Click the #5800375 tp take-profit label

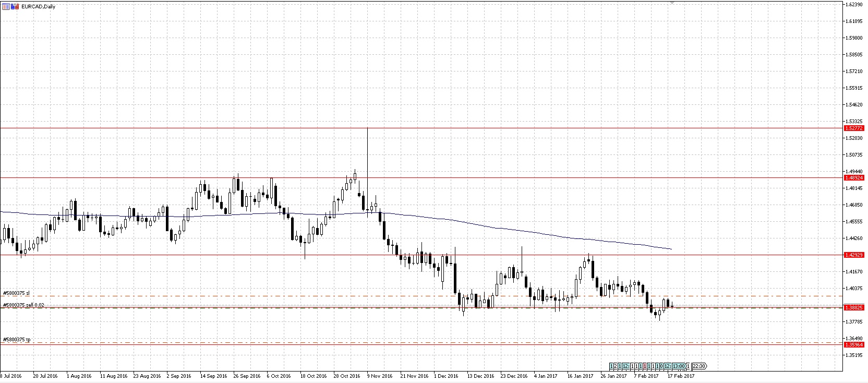pos(17,340)
